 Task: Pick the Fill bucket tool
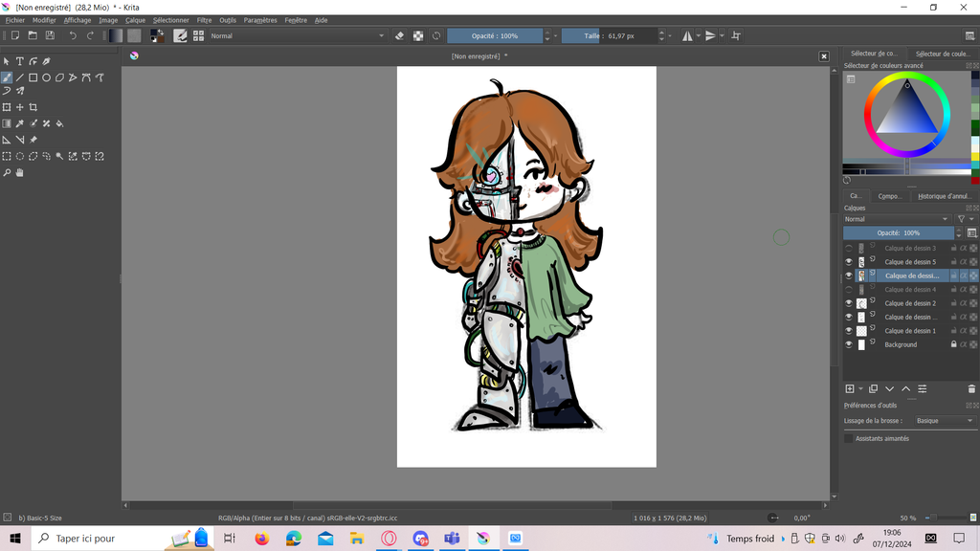pyautogui.click(x=59, y=123)
